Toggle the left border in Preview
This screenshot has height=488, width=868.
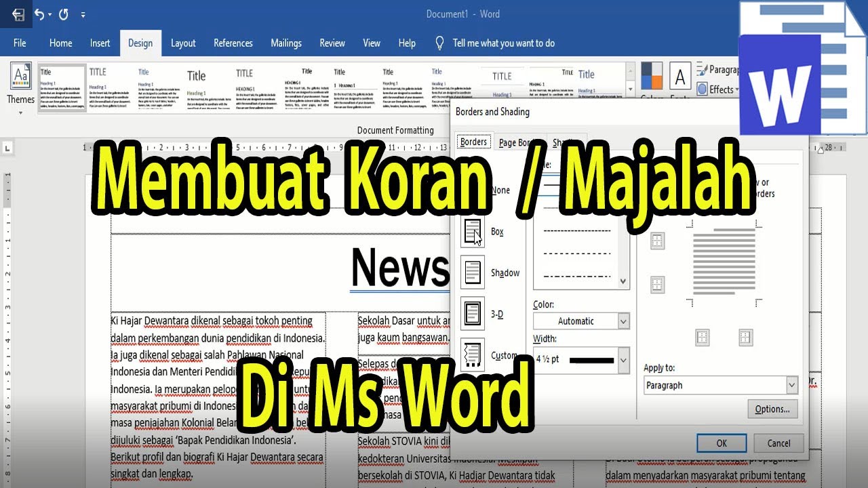(x=703, y=337)
